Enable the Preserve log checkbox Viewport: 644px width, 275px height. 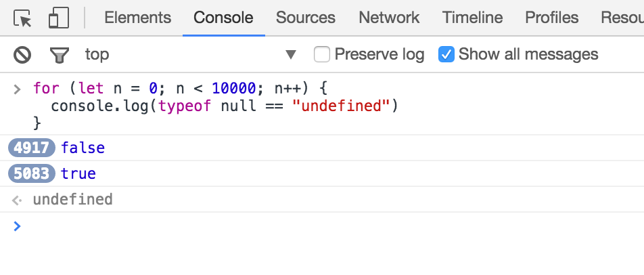pos(323,54)
